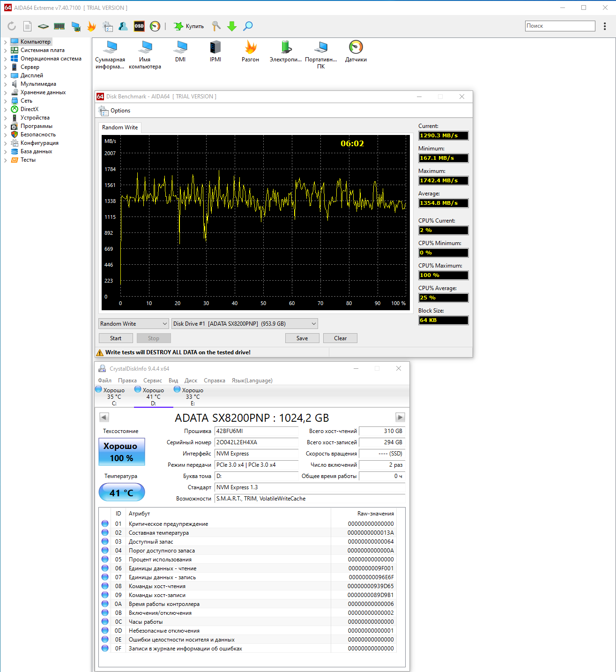Viewport: 616px width, 672px height.
Task: Click the Save button in Disk Benchmark
Action: coord(302,338)
